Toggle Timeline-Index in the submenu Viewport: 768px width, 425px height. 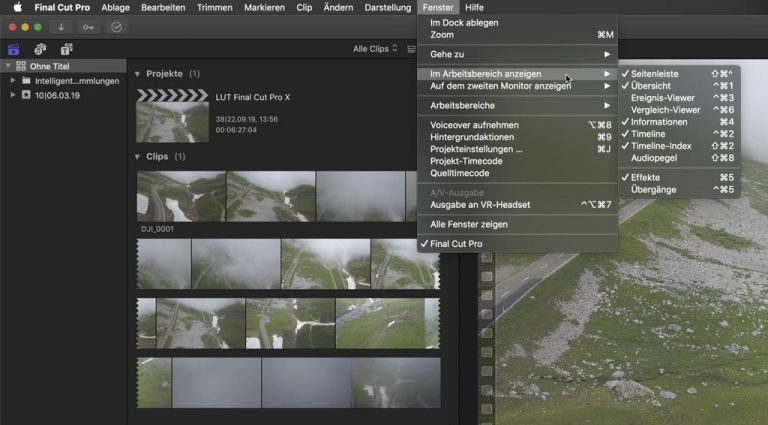click(679, 146)
